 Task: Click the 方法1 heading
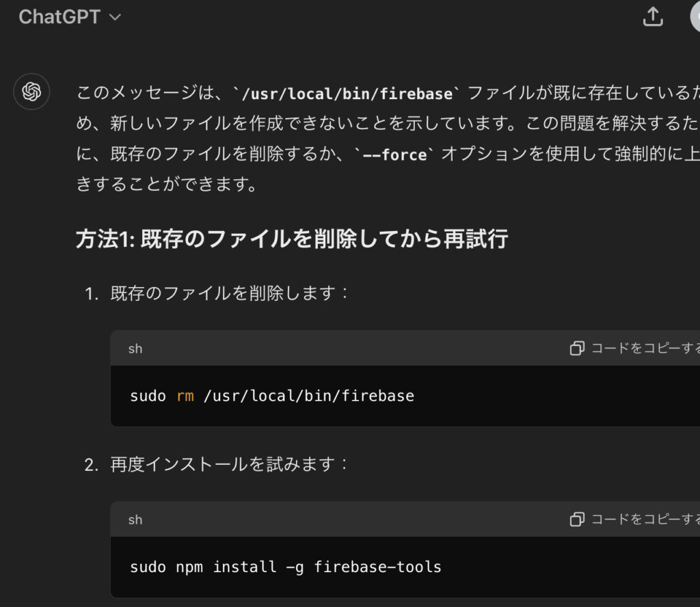292,239
